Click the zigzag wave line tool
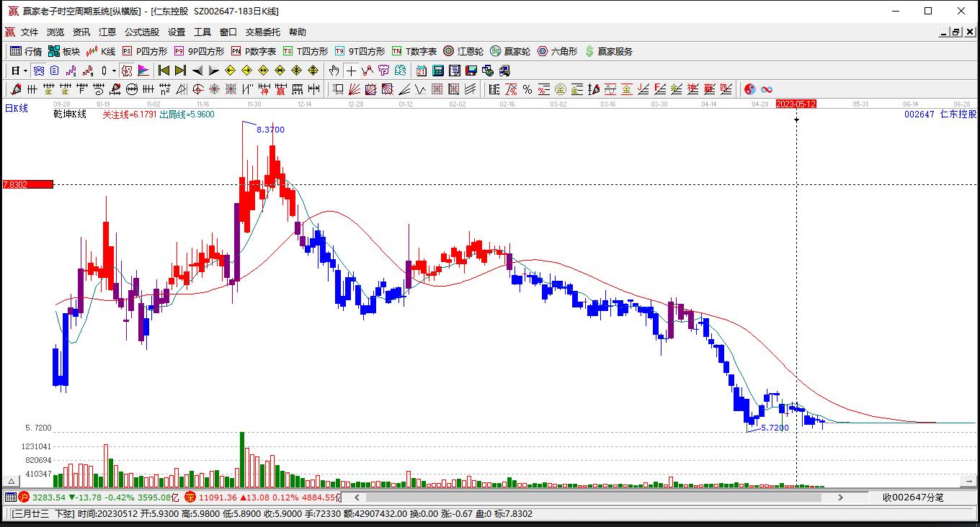The width and height of the screenshot is (980, 527). point(420,89)
